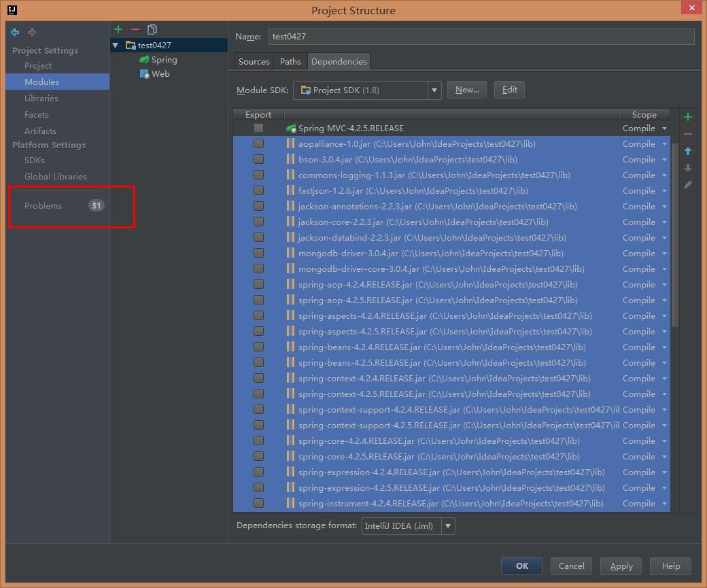
Task: Click the Spring MVC library icon
Action: point(291,128)
